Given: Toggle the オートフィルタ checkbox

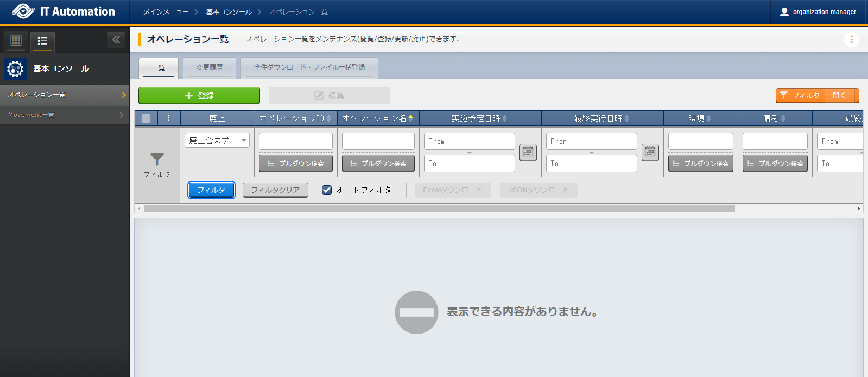Looking at the screenshot, I should [x=327, y=190].
